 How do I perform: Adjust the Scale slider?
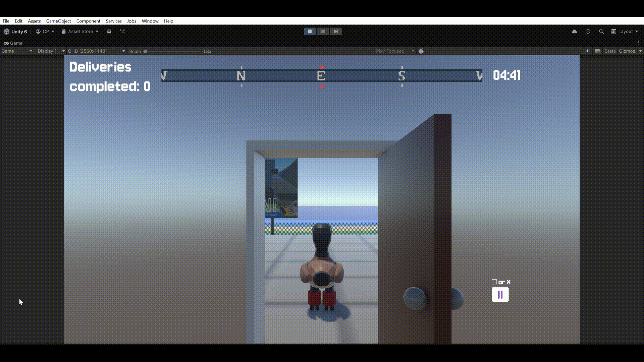tap(172, 51)
